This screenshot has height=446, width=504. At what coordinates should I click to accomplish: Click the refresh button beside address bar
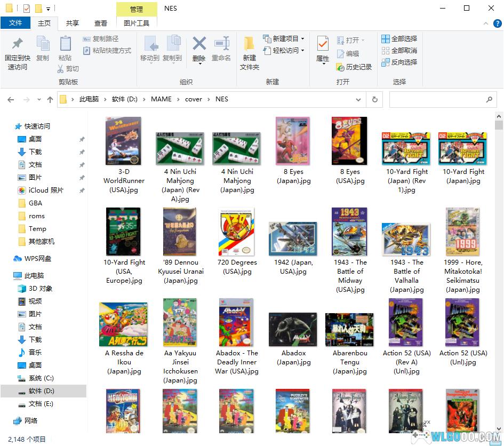pyautogui.click(x=374, y=99)
